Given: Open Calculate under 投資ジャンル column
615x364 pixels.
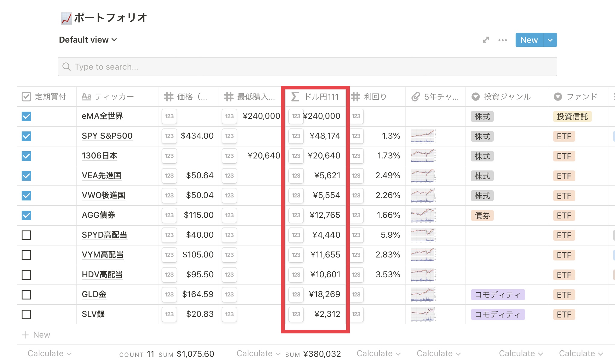Looking at the screenshot, I should tap(521, 353).
